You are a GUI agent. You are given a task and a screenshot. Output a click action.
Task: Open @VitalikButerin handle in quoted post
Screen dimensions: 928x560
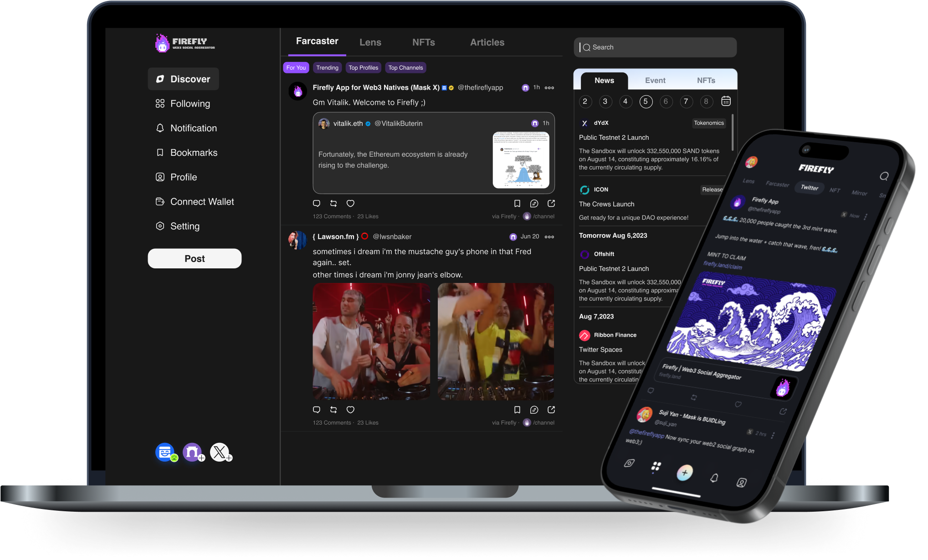click(x=398, y=123)
